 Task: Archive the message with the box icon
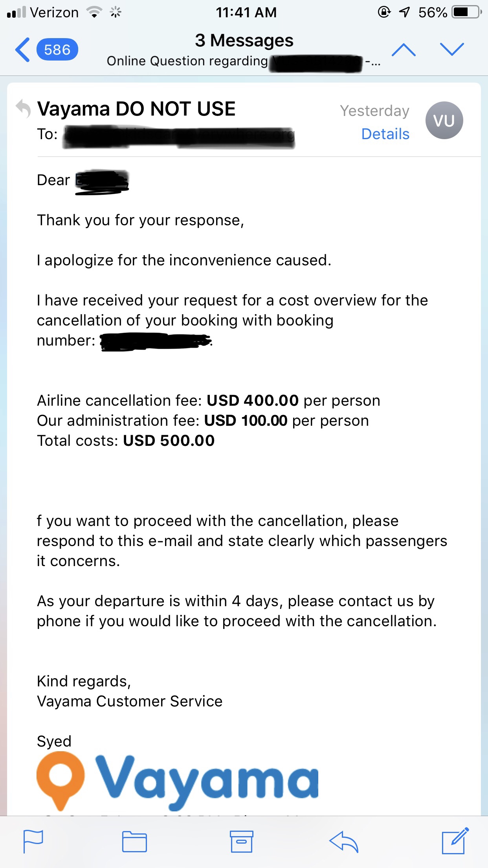point(241,841)
